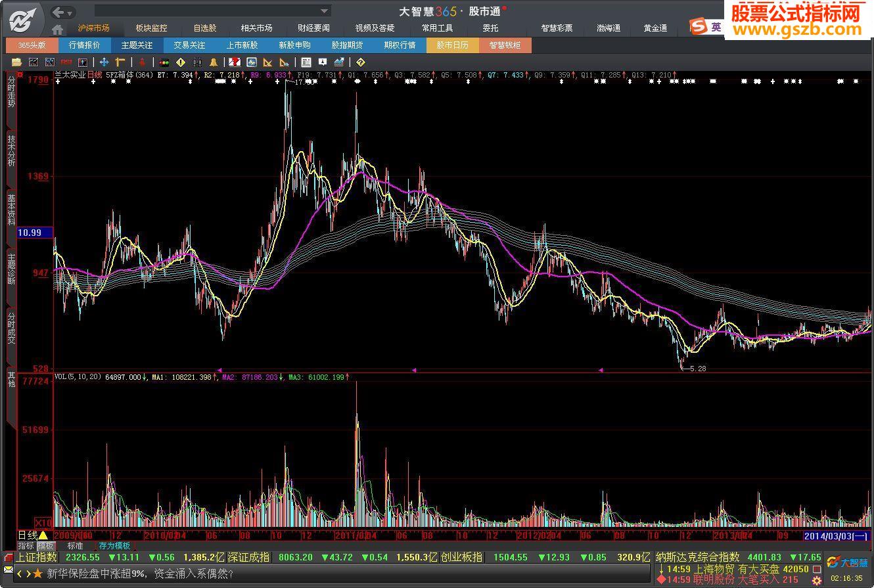This screenshot has height=588, width=874.
Task: Open the 智慧钱柜 page
Action: pos(505,45)
